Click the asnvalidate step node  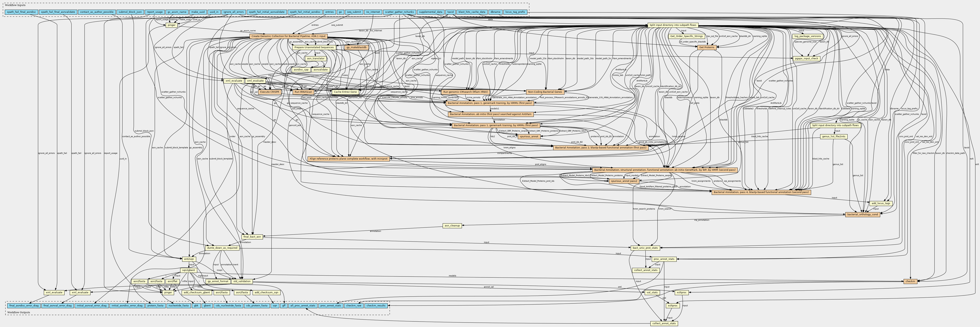click(321, 70)
